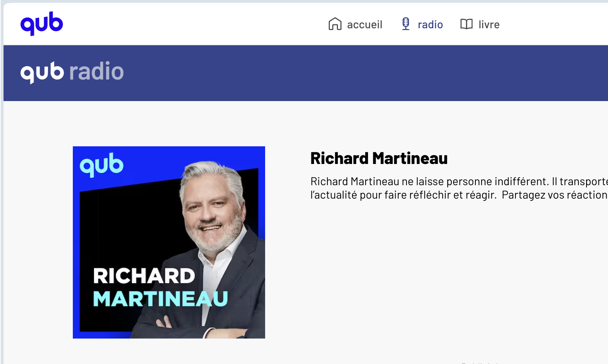Click the text line starting 'l'actualité pour faire réfléchir'
This screenshot has width=608, height=364.
(459, 195)
